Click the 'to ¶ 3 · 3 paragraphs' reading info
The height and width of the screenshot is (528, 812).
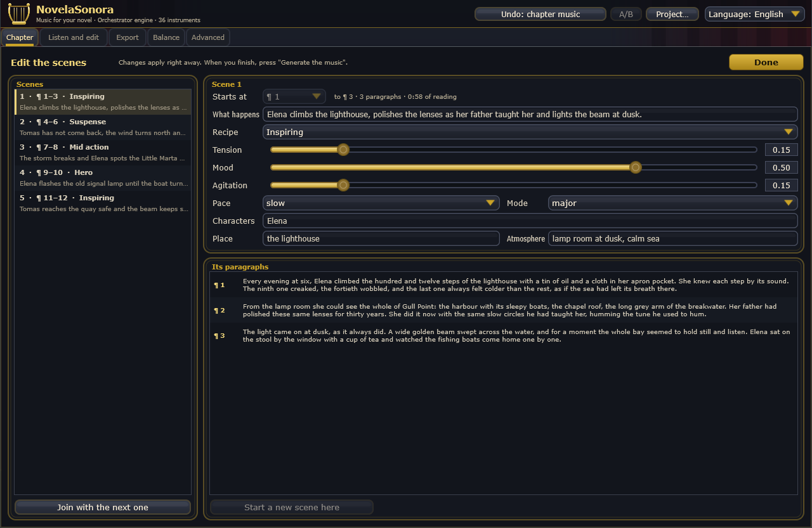pos(395,97)
